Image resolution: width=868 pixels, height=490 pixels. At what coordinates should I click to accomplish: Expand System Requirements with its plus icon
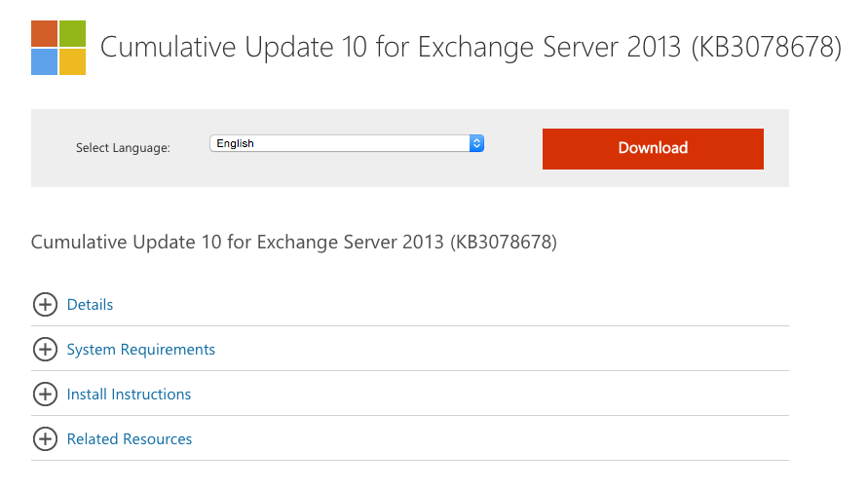(x=46, y=350)
